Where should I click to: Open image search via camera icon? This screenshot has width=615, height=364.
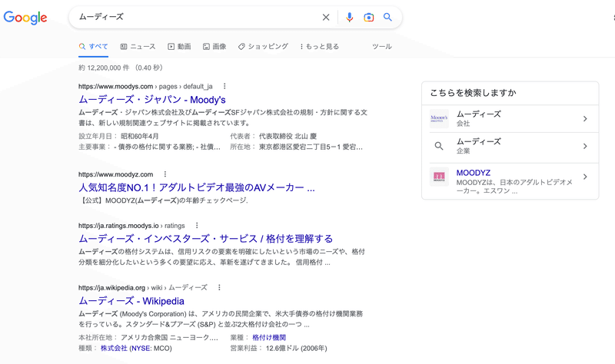tap(369, 17)
